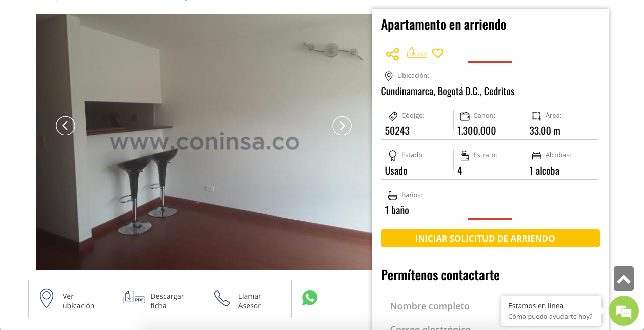Click the Correo electrónico input field
This screenshot has width=644, height=330.
click(x=440, y=327)
